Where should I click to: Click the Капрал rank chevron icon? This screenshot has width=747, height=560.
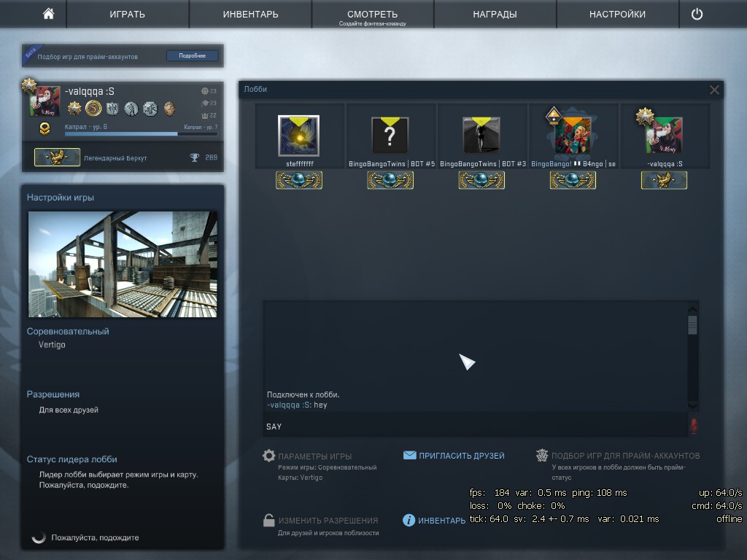[x=44, y=128]
